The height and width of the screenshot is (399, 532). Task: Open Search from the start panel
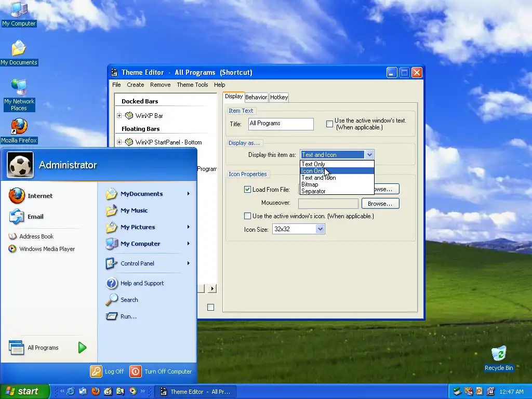[x=122, y=300]
